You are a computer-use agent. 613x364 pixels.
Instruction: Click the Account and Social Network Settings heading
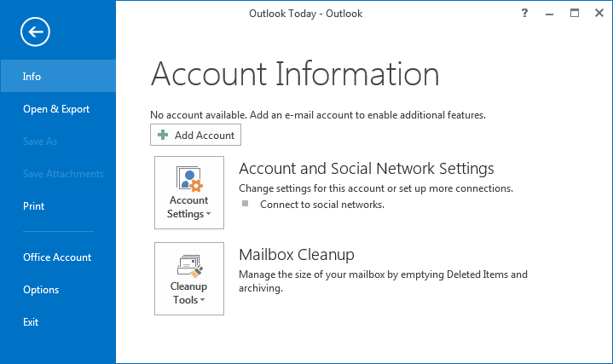367,169
